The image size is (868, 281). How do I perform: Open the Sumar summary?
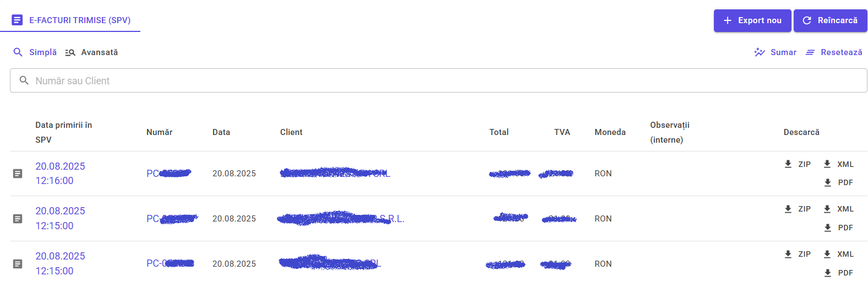pos(776,52)
